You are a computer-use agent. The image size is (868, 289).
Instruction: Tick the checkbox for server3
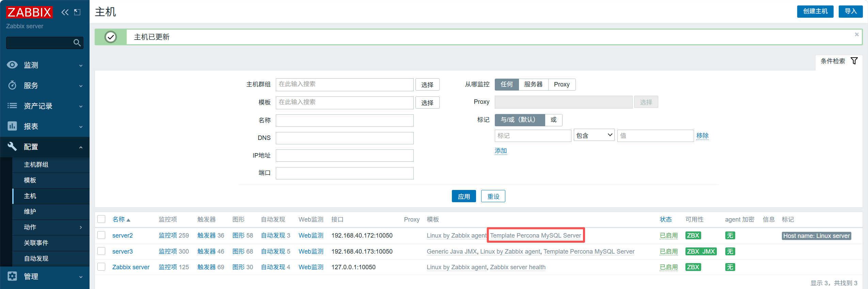click(101, 251)
